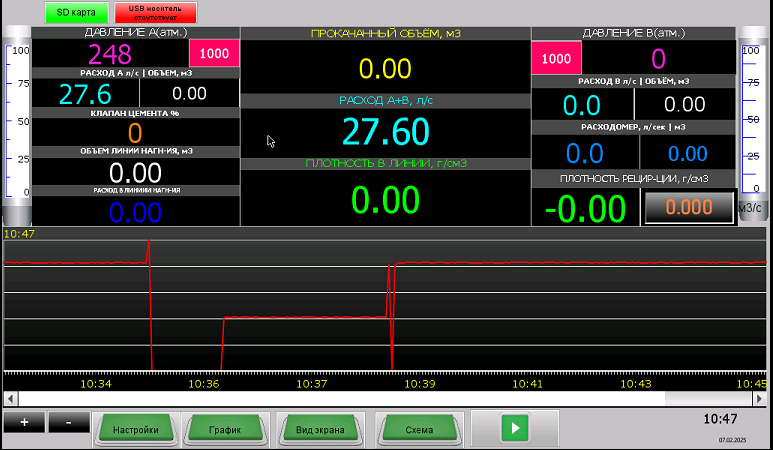Click the yellow Прокачанный объём value
The height and width of the screenshot is (450, 773).
point(385,69)
